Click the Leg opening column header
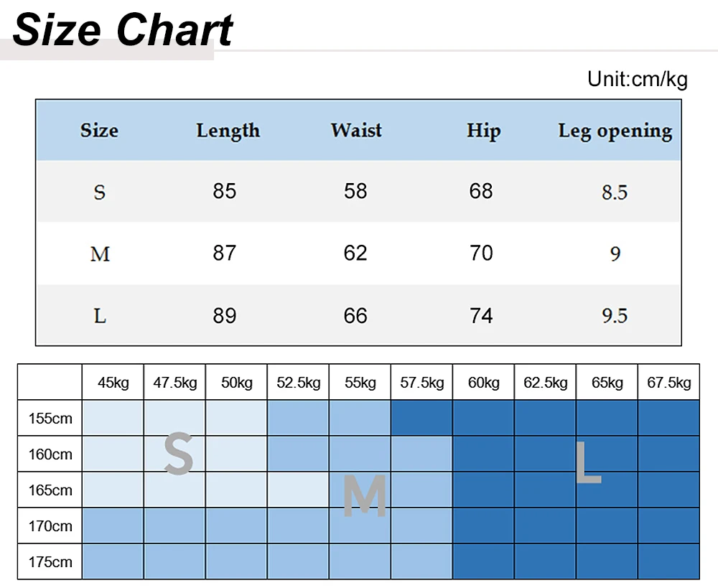This screenshot has width=718, height=588. pyautogui.click(x=615, y=131)
